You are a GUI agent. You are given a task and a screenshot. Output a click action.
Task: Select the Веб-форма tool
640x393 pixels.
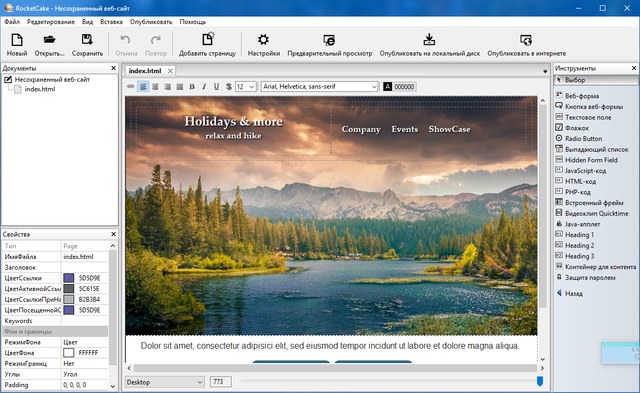pos(582,96)
